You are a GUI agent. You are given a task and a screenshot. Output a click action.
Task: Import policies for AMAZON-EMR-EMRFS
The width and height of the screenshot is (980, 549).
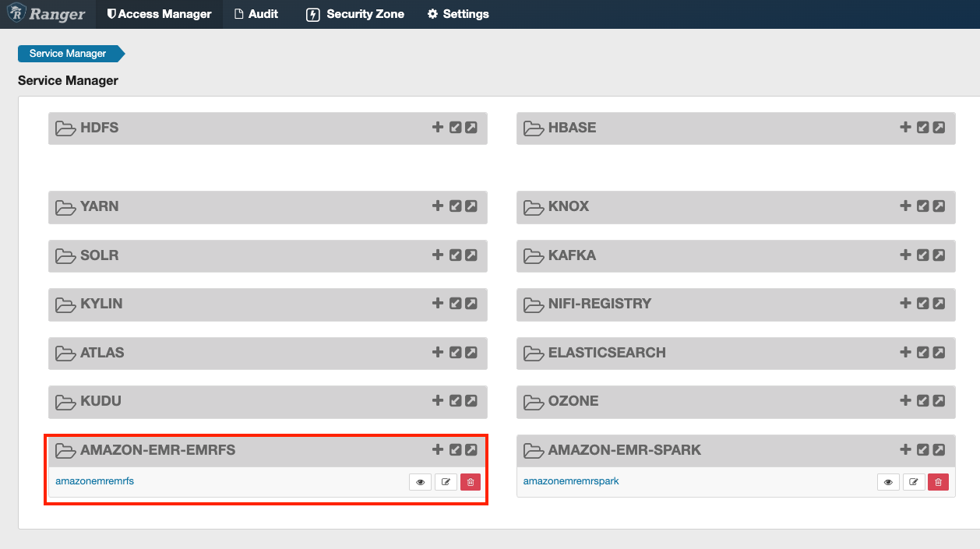click(456, 449)
